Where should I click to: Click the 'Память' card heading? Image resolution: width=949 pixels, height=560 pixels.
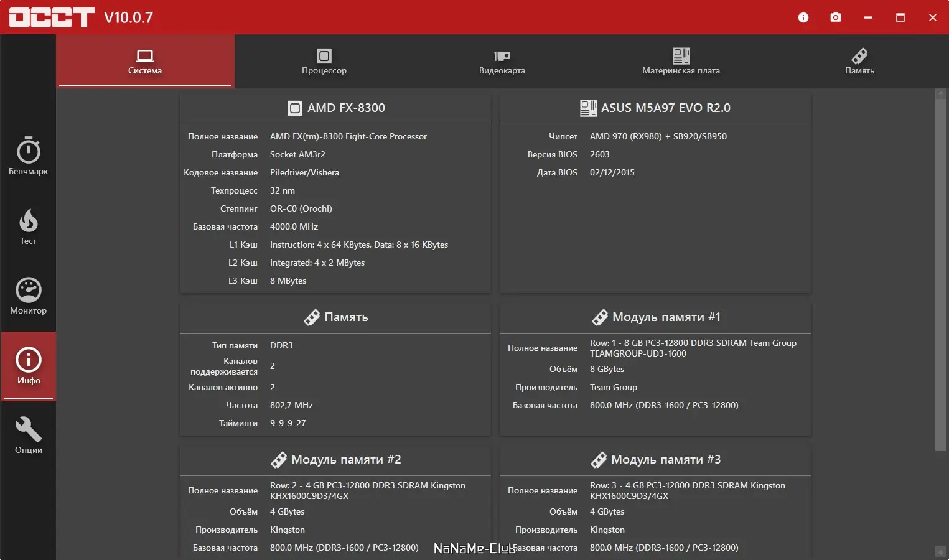point(346,317)
